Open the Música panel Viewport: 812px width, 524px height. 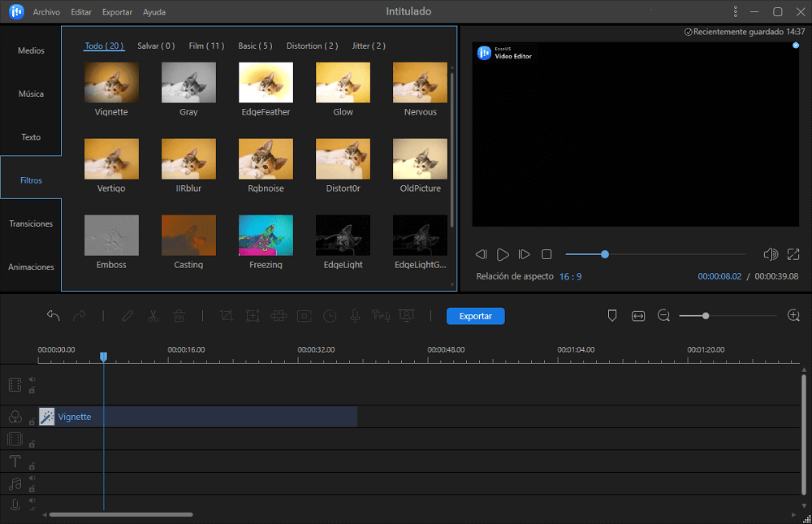(31, 93)
